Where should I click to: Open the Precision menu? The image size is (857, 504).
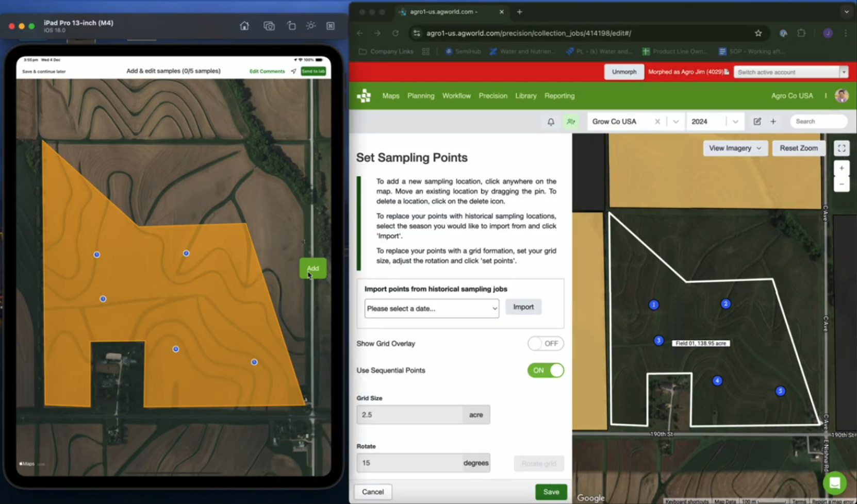[x=492, y=96]
